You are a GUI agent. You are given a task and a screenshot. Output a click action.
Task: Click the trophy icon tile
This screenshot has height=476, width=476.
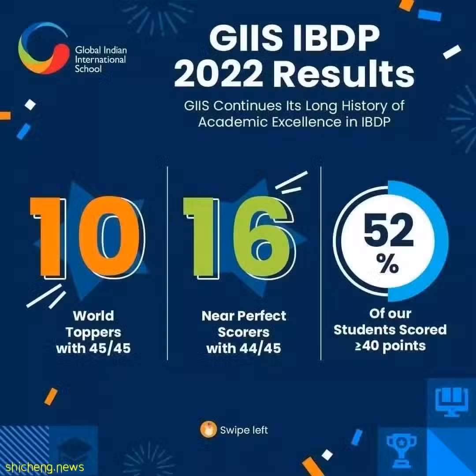coord(402,451)
